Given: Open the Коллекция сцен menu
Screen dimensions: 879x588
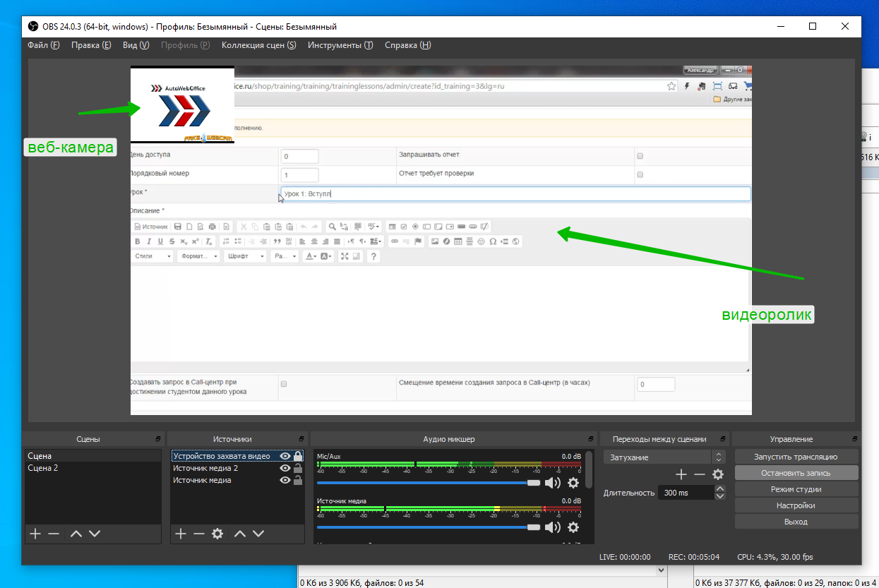Looking at the screenshot, I should [258, 45].
